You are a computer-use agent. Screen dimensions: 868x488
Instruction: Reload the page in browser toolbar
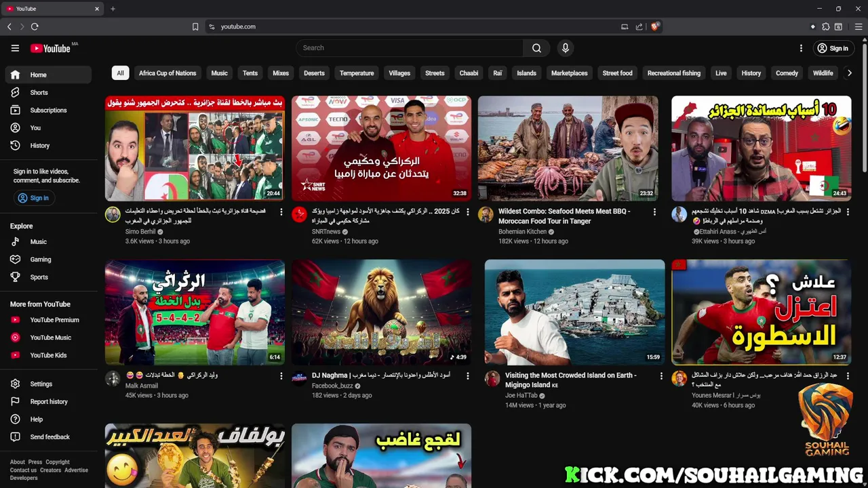pos(35,26)
